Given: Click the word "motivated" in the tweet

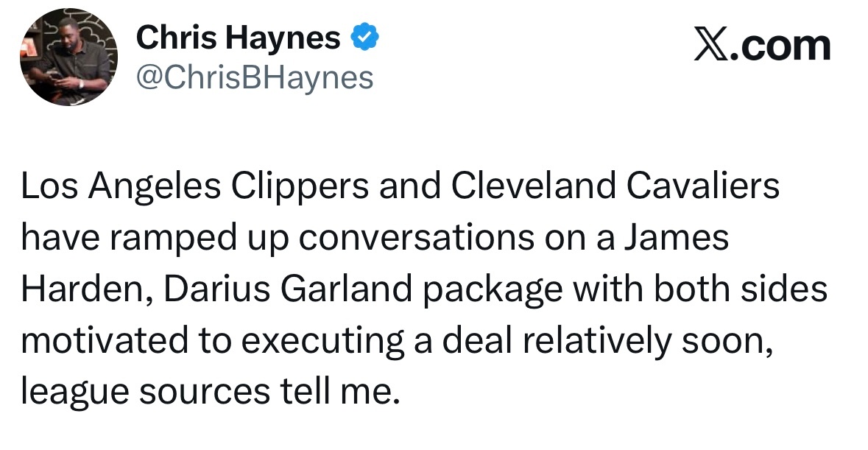Looking at the screenshot, I should (105, 341).
